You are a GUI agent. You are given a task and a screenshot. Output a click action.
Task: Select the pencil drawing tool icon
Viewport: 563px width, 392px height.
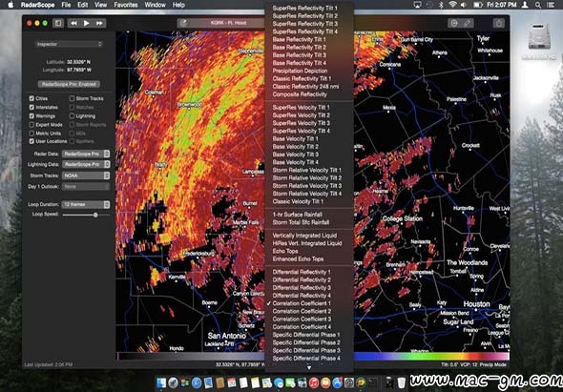468,23
